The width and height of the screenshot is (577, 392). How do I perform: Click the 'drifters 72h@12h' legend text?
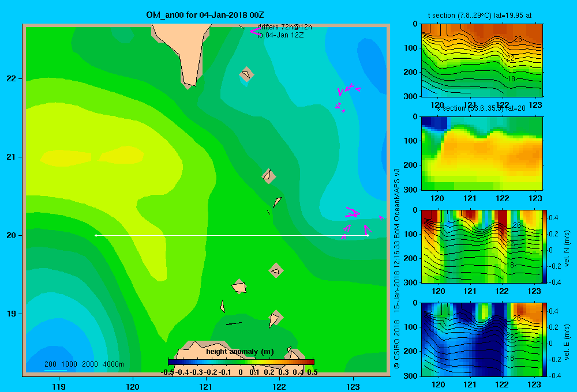click(284, 27)
